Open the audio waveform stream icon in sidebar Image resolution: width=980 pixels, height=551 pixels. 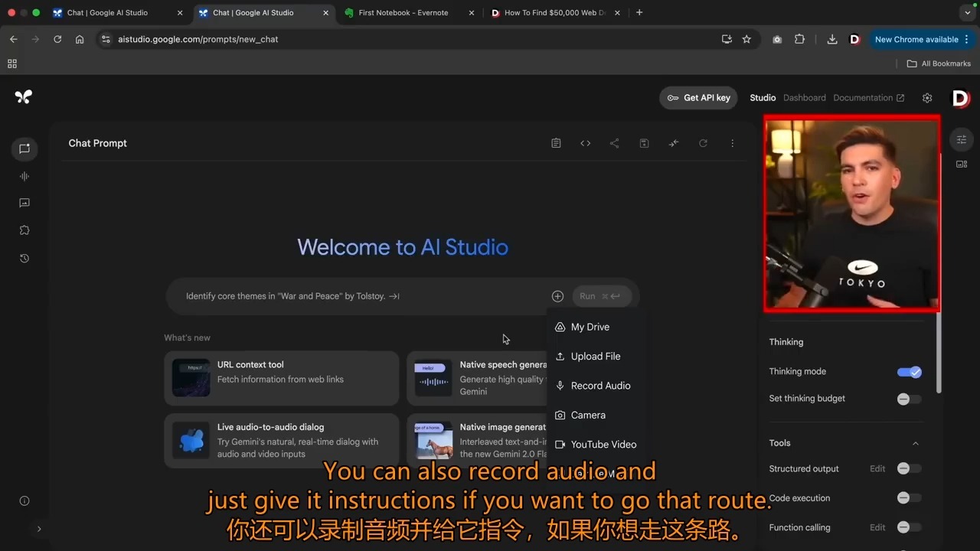click(x=24, y=176)
